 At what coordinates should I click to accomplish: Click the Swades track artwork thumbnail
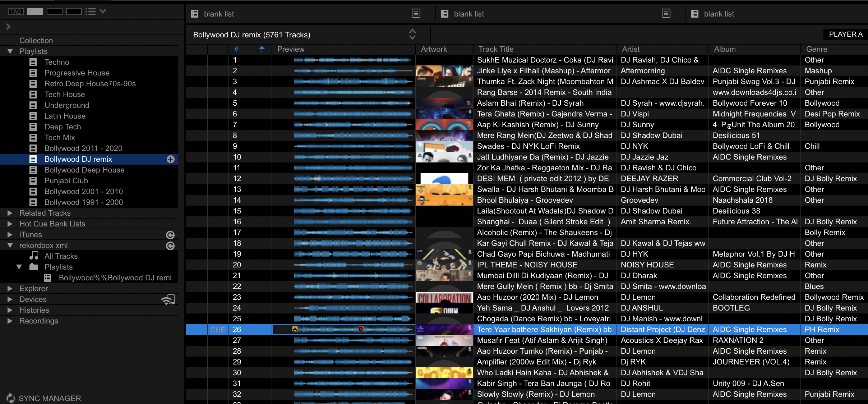(444, 146)
